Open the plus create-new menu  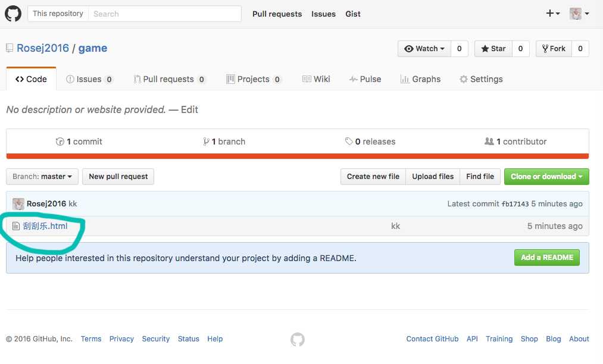552,14
